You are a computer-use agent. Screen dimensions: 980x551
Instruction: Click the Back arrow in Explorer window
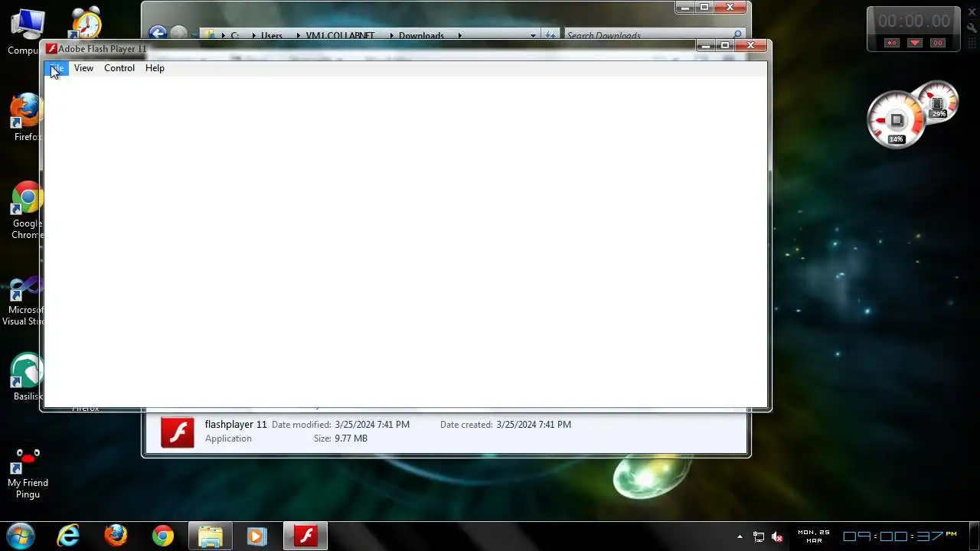158,34
